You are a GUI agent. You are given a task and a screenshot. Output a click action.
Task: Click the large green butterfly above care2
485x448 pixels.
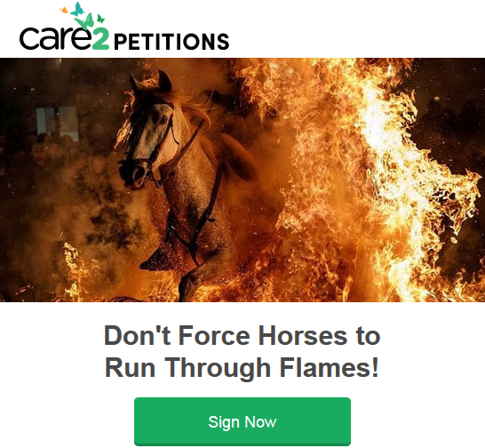point(84,21)
